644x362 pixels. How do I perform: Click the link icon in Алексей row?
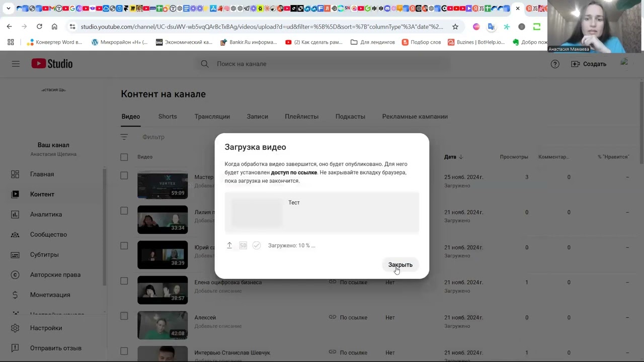point(333,317)
